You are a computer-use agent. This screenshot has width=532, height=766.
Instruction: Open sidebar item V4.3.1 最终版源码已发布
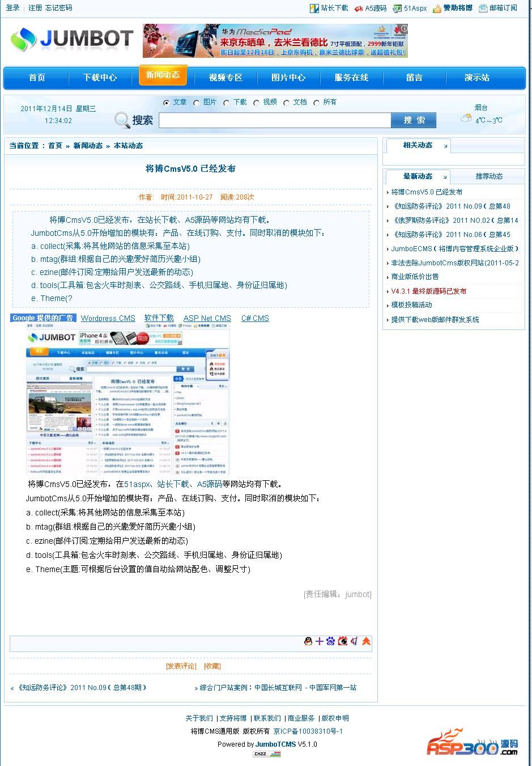click(429, 291)
